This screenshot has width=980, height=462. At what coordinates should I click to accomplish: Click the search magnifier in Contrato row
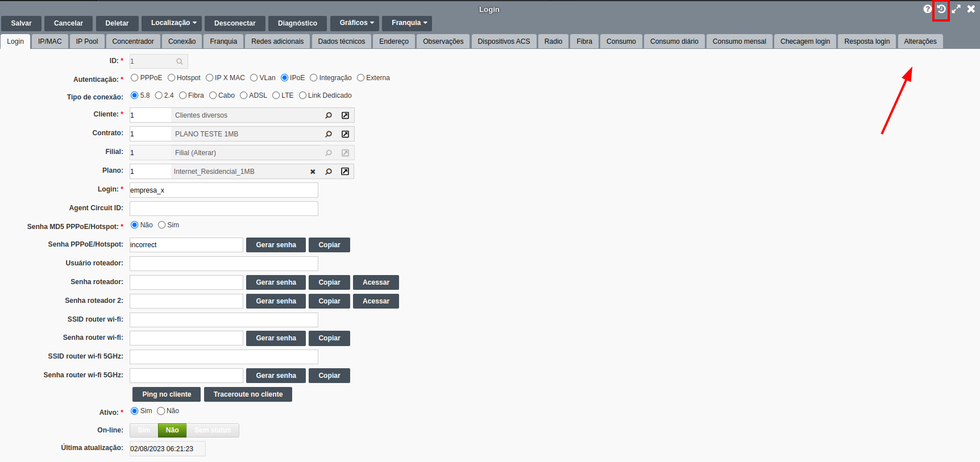(x=329, y=134)
